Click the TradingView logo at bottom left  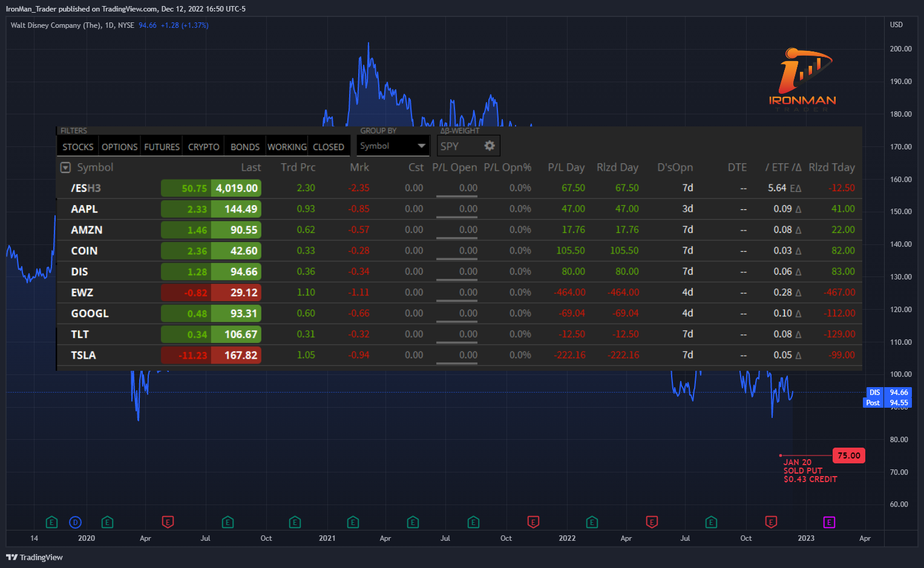coord(34,557)
